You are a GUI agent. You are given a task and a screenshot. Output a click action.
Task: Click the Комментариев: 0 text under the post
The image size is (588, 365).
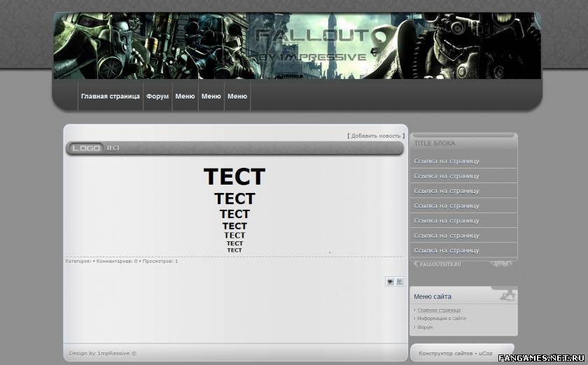[117, 262]
